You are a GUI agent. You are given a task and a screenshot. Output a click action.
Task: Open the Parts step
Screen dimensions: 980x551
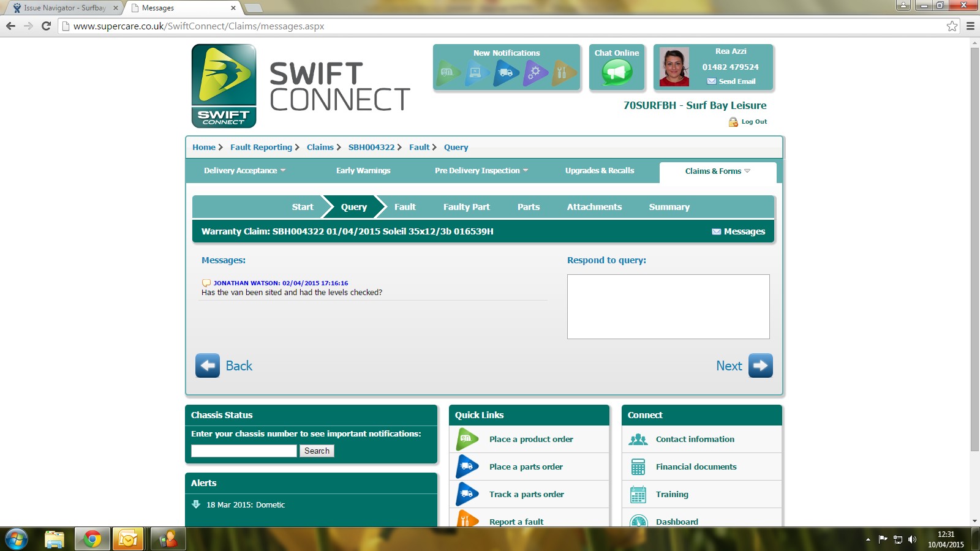click(x=529, y=207)
